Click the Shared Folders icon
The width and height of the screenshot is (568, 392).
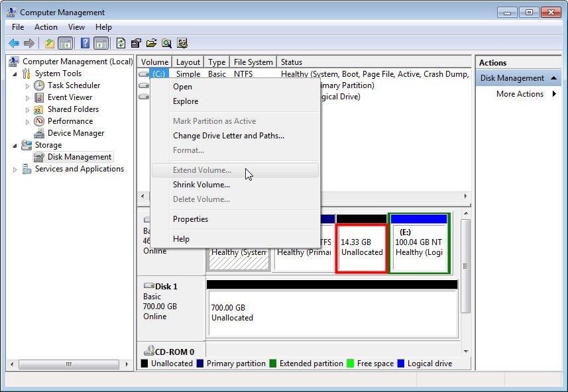pyautogui.click(x=38, y=109)
